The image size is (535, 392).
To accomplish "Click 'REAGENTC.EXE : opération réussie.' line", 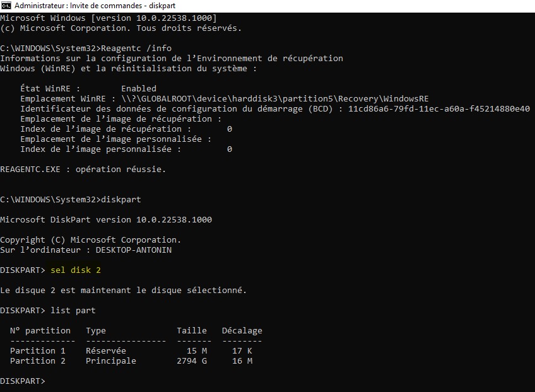I will point(83,170).
